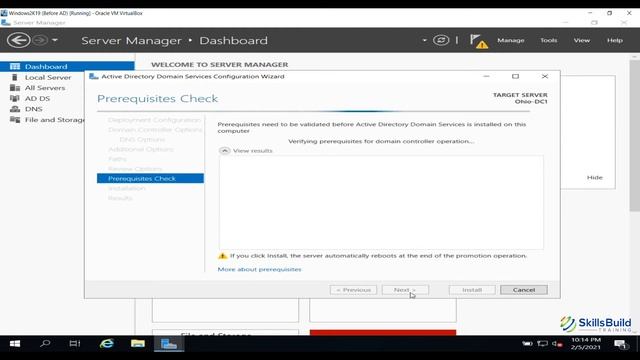Open the Tools menu
This screenshot has height=360, width=640.
(x=549, y=40)
